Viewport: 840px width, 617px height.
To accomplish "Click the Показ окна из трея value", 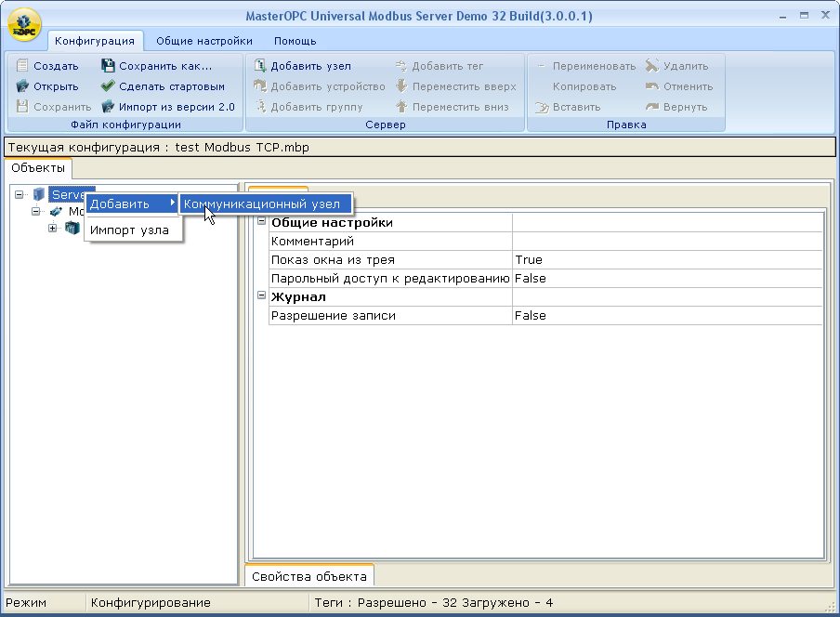I will pos(666,260).
